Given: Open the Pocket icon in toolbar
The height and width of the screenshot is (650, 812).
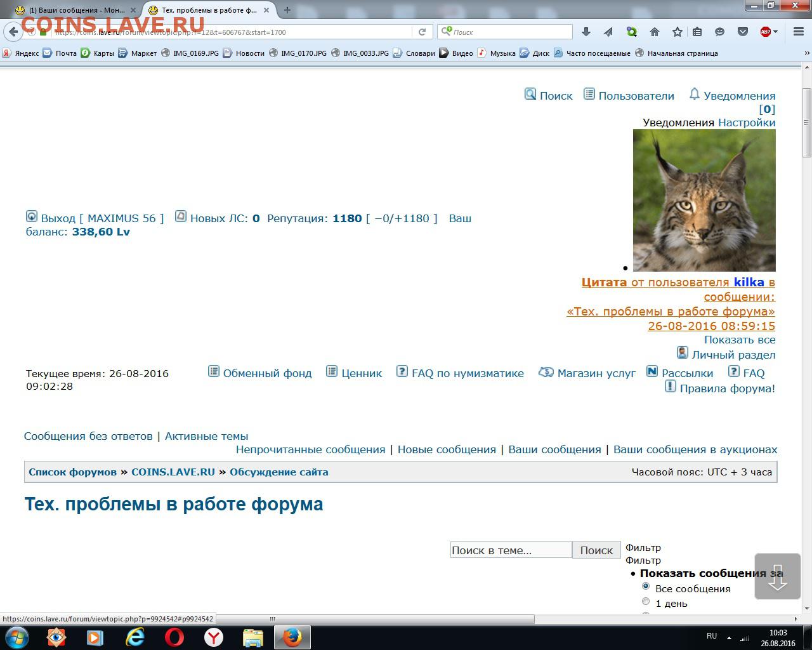Looking at the screenshot, I should tap(743, 32).
